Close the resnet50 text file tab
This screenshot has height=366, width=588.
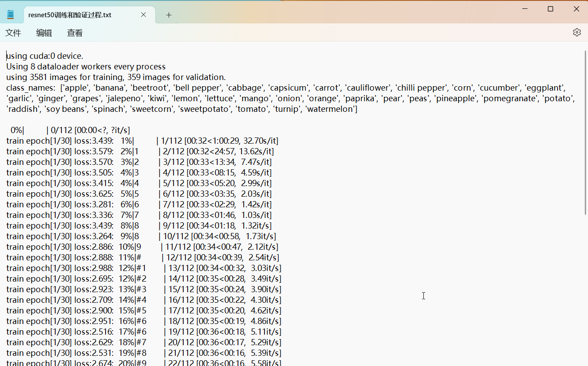[x=143, y=15]
